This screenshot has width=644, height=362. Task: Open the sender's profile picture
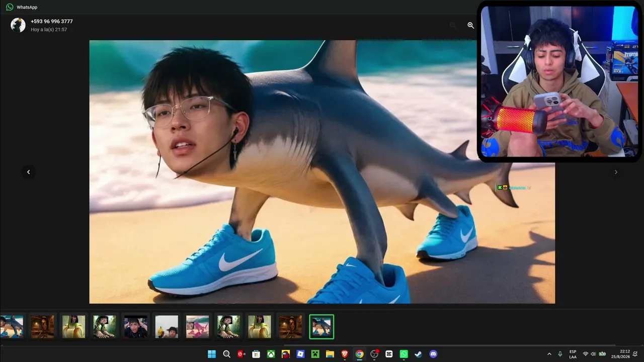(18, 25)
